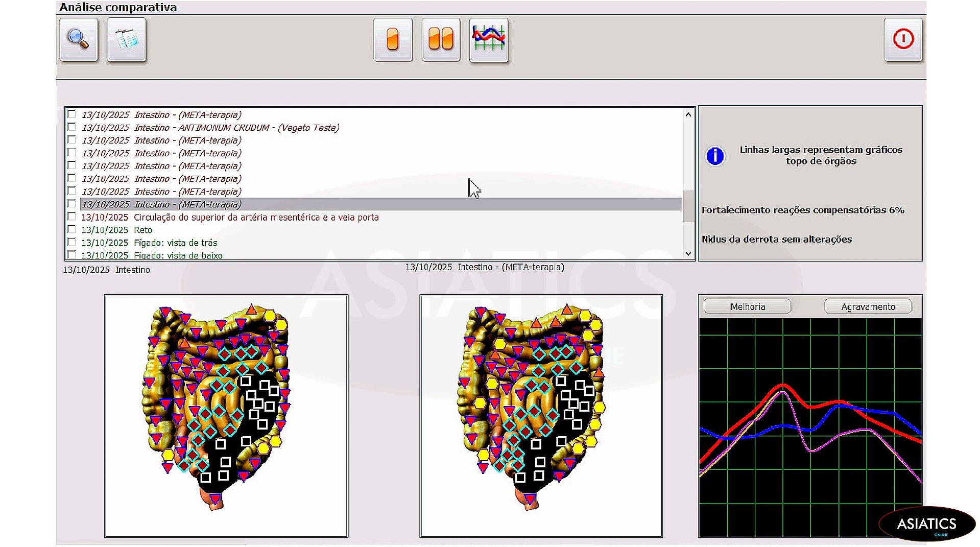
Task: Click the list's vertical scrollbar thumb
Action: [688, 205]
